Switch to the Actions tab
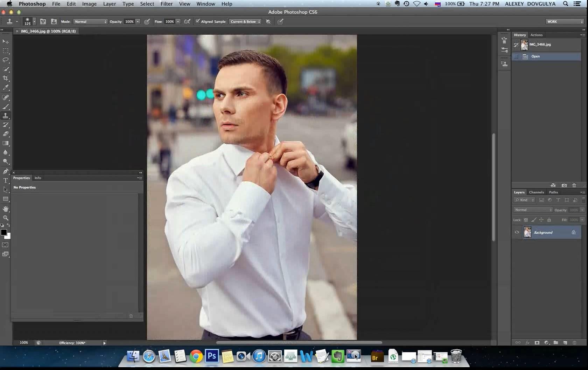 coord(536,35)
